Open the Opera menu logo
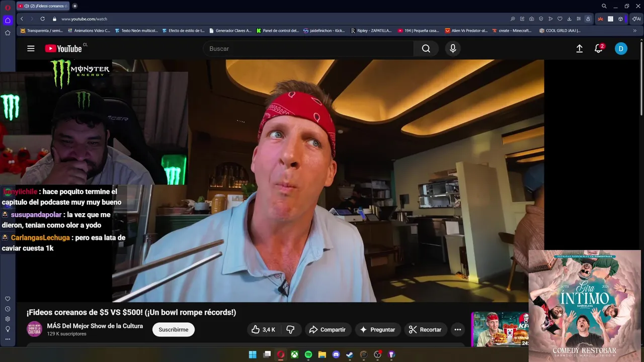644x362 pixels. tap(8, 7)
